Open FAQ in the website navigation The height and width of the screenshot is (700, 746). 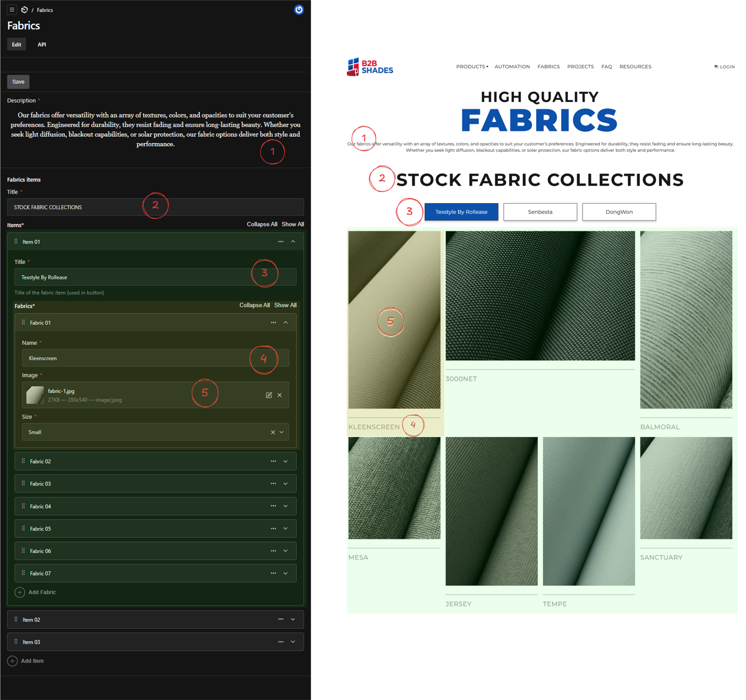coord(607,67)
